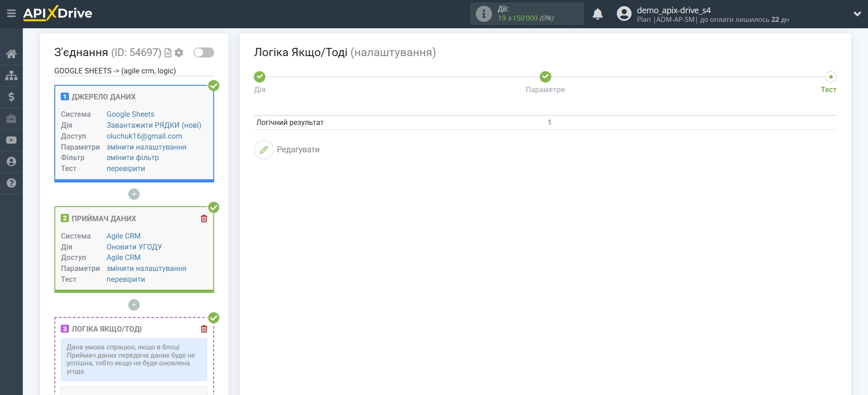Open connection settings gear icon
The image size is (868, 395).
click(179, 53)
